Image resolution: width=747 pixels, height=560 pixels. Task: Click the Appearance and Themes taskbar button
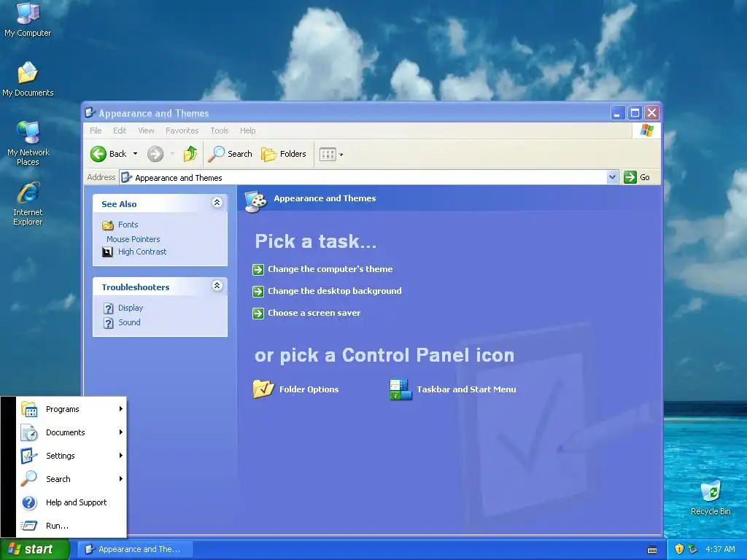coord(135,549)
